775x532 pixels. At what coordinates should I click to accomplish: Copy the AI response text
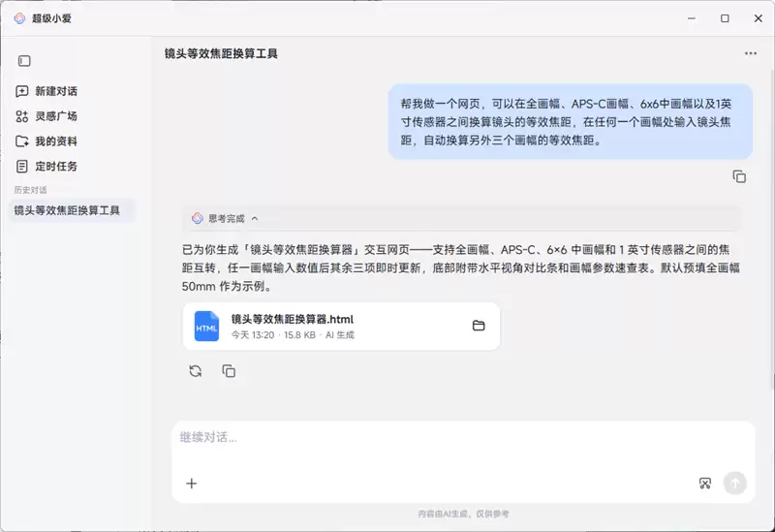click(229, 371)
